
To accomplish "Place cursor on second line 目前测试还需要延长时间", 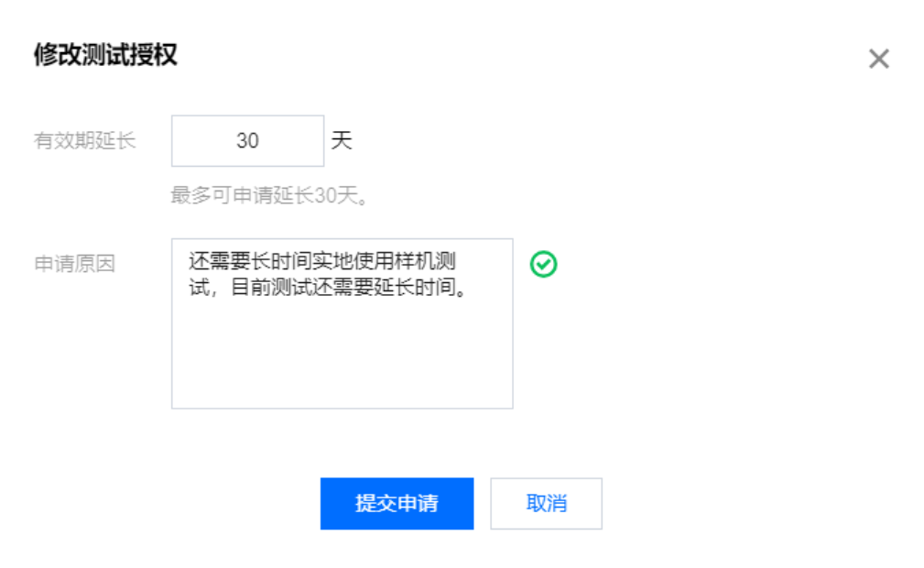I will (349, 288).
